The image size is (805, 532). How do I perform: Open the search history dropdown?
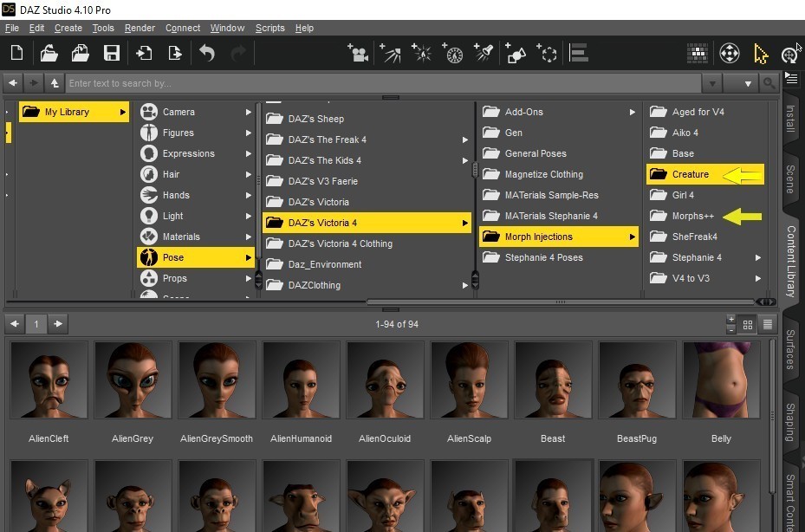712,83
